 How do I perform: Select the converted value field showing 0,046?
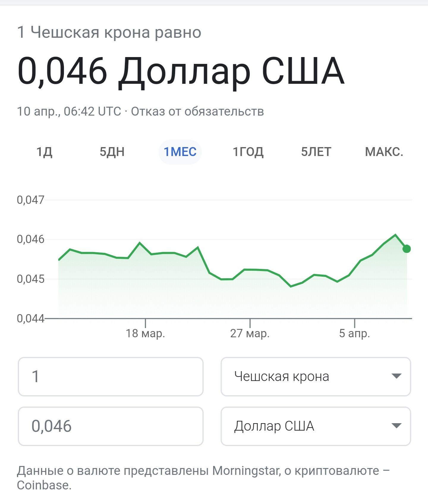point(110,426)
